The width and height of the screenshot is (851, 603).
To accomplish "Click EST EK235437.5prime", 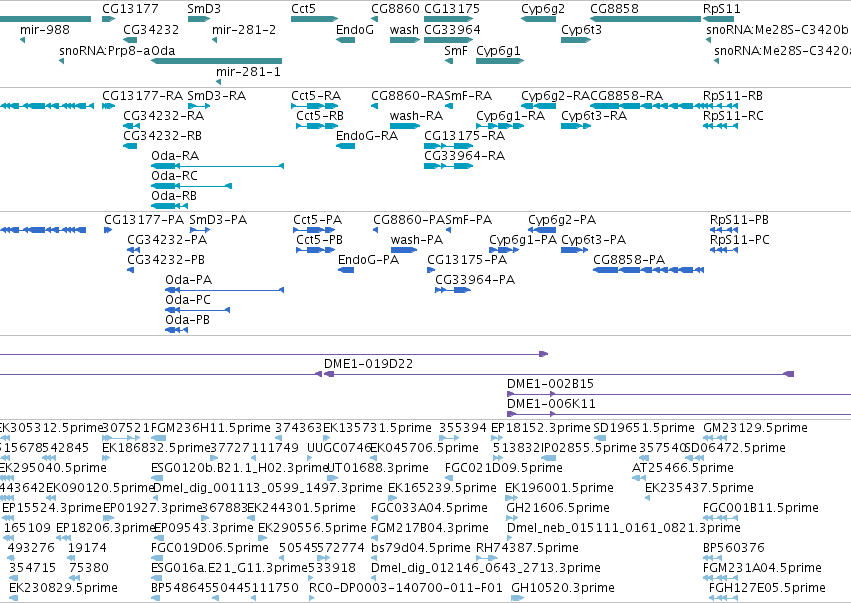I will 699,488.
